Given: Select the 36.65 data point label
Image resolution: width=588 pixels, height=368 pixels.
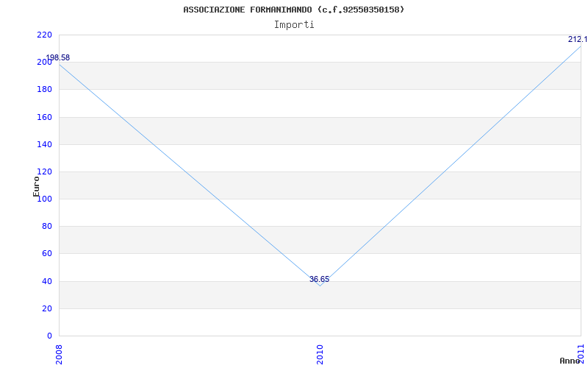Looking at the screenshot, I should point(320,280).
